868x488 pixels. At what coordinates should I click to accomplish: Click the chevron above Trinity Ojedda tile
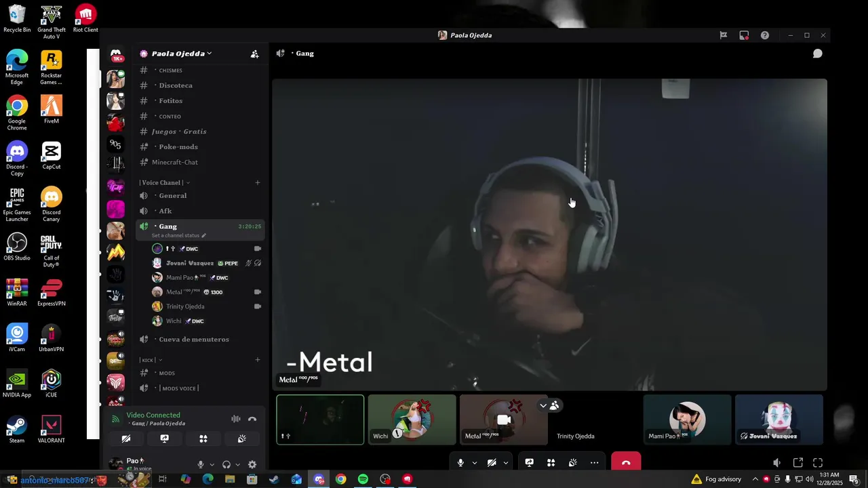coord(543,405)
